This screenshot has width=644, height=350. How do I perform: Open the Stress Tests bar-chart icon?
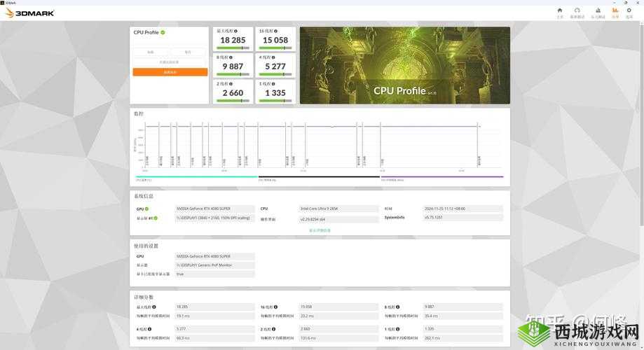(x=597, y=12)
